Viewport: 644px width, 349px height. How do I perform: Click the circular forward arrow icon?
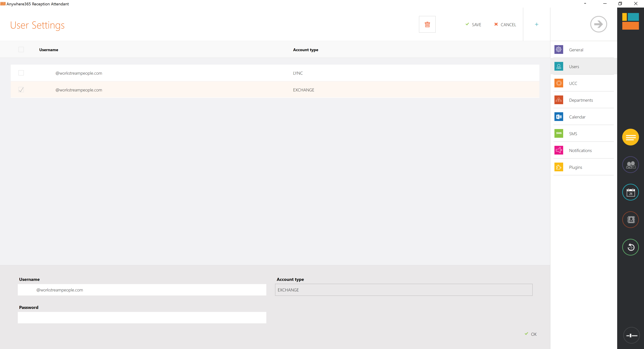(598, 24)
